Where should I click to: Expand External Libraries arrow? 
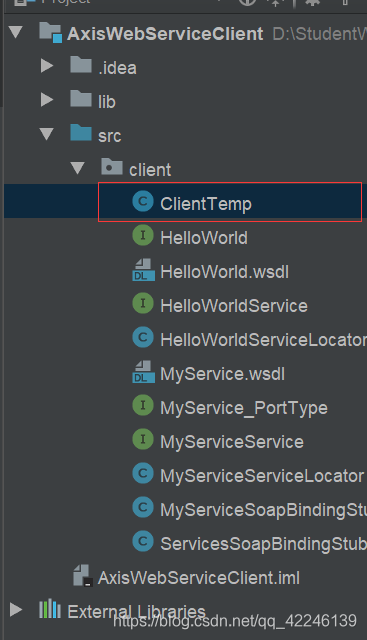pyautogui.click(x=16, y=610)
